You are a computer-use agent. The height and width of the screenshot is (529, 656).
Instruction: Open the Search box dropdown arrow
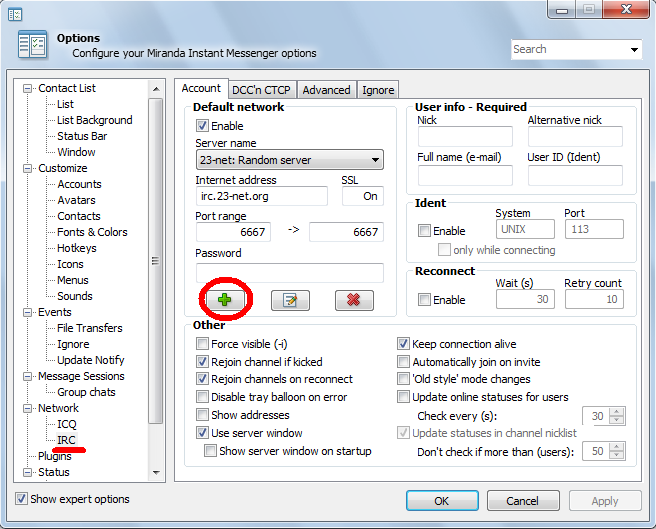point(634,49)
